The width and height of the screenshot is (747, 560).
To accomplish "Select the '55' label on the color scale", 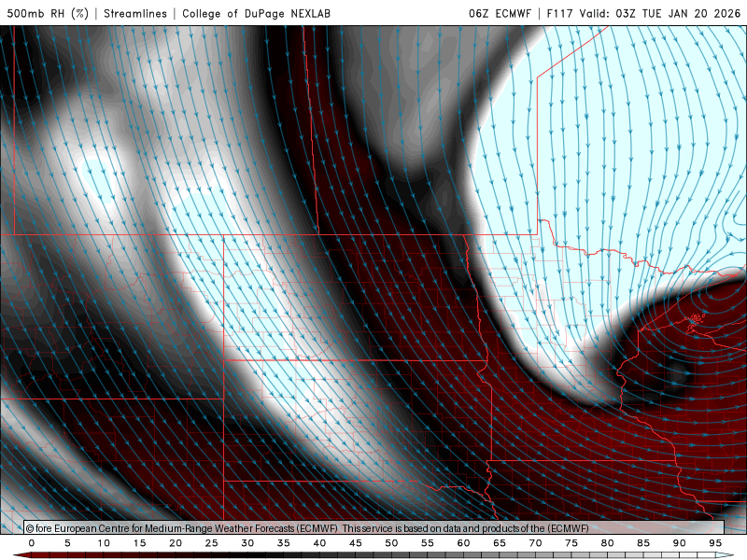I will pyautogui.click(x=428, y=543).
